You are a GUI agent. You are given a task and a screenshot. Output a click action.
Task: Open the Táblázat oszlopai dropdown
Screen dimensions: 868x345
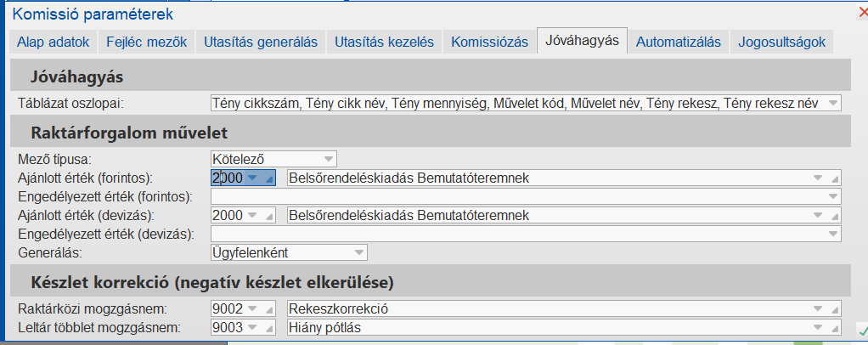pyautogui.click(x=833, y=104)
